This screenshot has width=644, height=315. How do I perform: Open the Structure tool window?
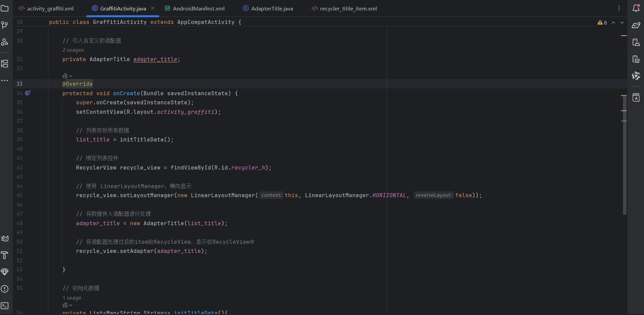pos(5,63)
